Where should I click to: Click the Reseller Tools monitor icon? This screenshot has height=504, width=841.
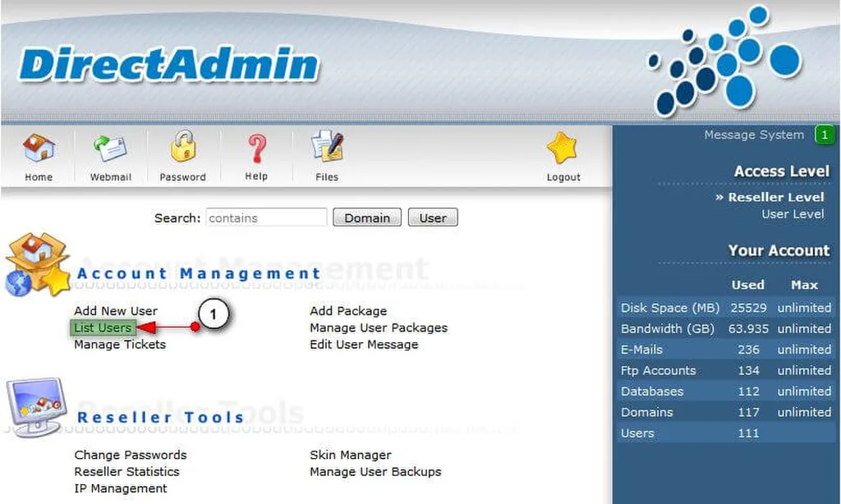coord(36,407)
